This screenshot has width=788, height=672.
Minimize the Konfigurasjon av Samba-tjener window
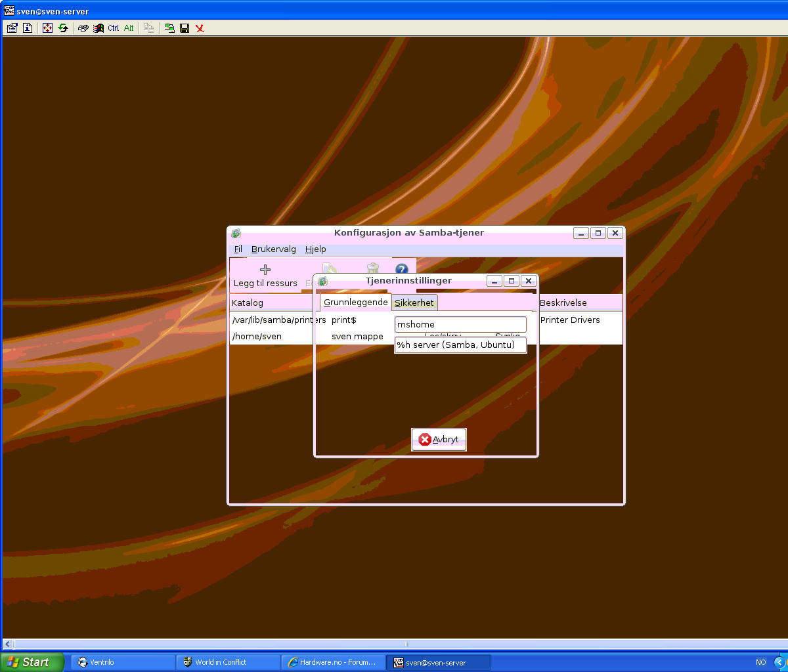tap(581, 233)
